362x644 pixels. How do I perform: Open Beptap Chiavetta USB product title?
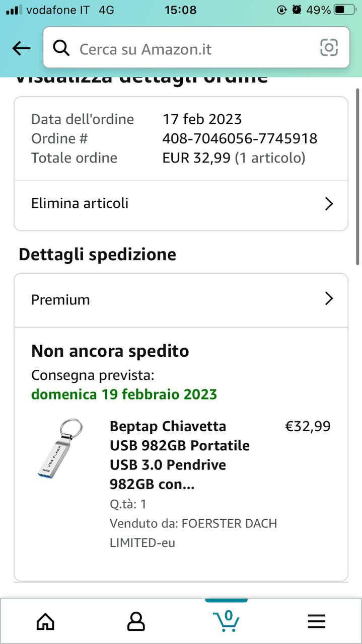(180, 455)
